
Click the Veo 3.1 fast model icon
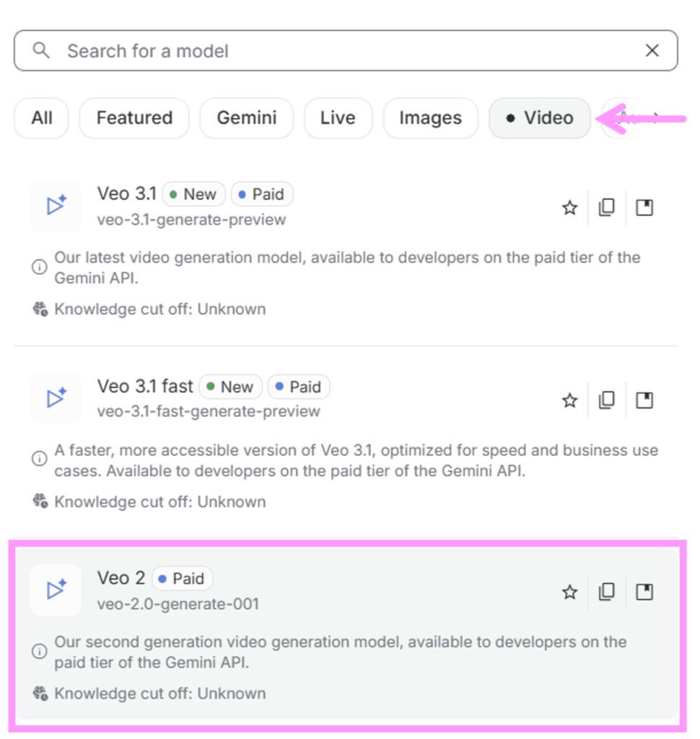tap(56, 398)
